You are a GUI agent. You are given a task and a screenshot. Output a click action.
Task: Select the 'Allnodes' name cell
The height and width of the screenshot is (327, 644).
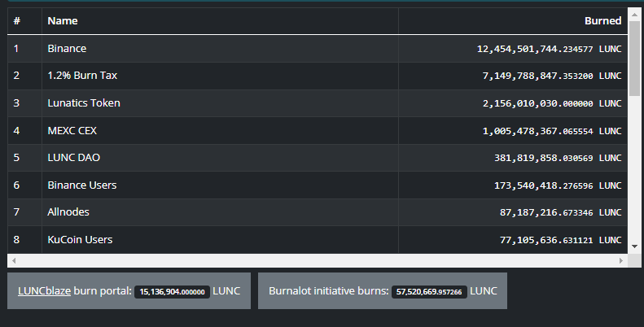[x=220, y=212]
